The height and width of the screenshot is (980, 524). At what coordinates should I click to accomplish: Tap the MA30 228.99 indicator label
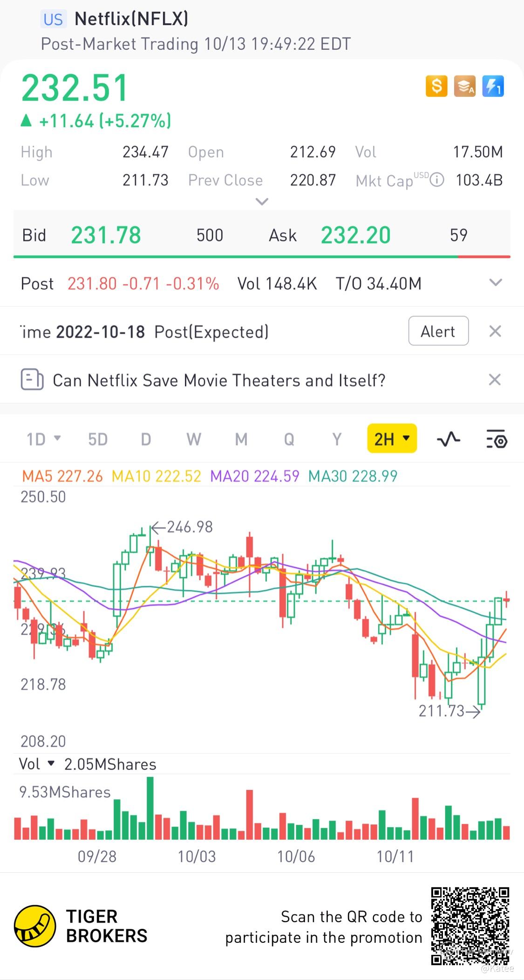[353, 476]
